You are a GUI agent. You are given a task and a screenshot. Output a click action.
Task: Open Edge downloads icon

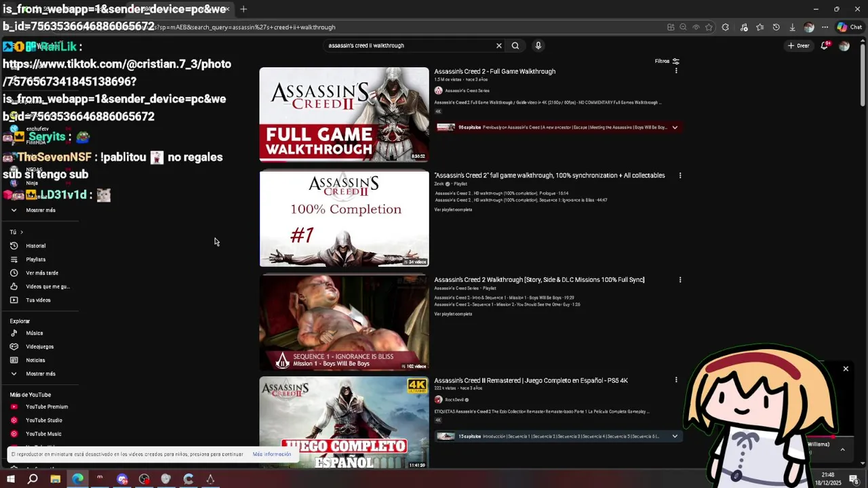pos(792,27)
